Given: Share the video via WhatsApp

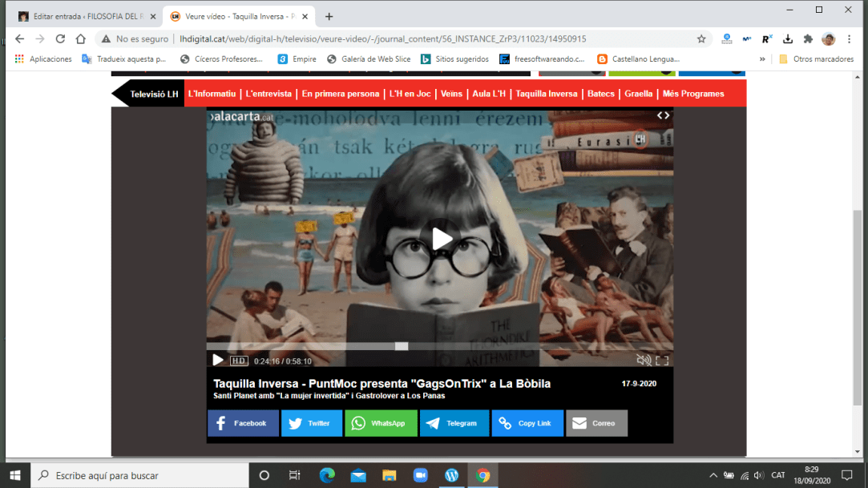Looking at the screenshot, I should click(381, 423).
